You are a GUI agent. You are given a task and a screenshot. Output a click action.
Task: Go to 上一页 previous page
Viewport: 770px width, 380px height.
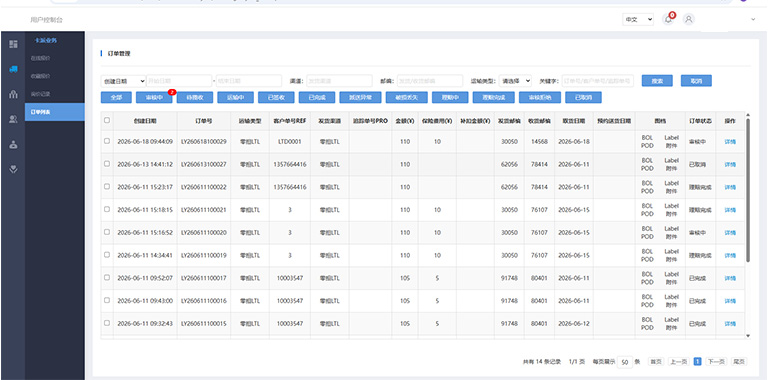click(679, 362)
